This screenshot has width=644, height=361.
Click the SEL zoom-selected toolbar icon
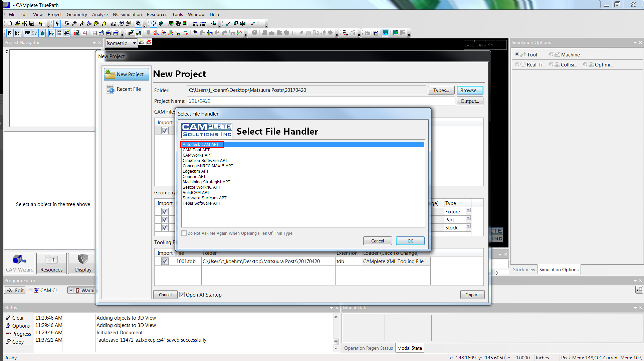129,23
